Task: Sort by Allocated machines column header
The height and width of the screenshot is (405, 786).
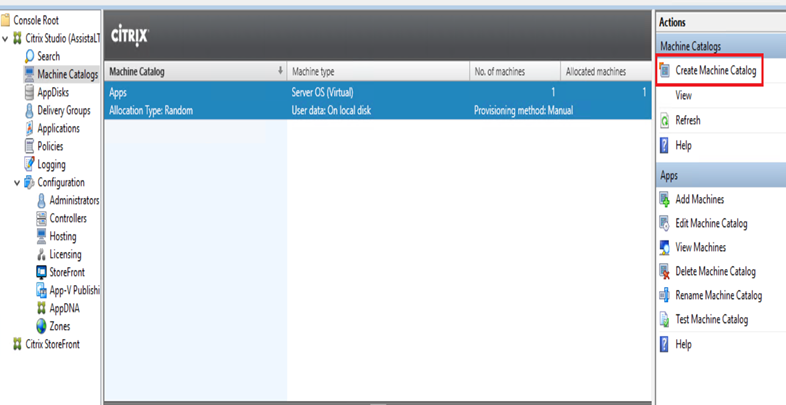Action: pos(606,72)
